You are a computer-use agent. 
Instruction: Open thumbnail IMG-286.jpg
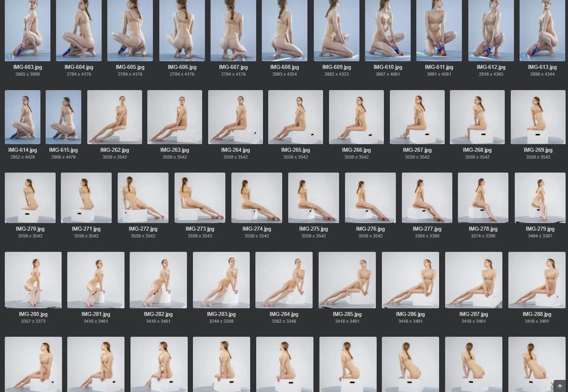410,280
